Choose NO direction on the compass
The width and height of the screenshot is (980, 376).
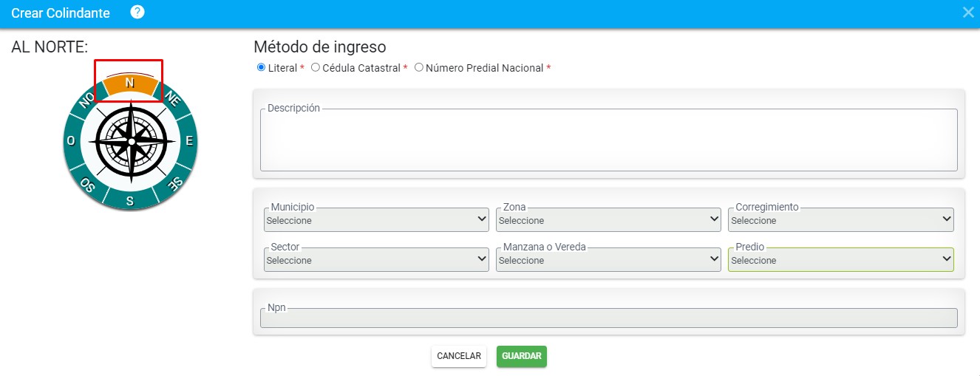pos(87,99)
